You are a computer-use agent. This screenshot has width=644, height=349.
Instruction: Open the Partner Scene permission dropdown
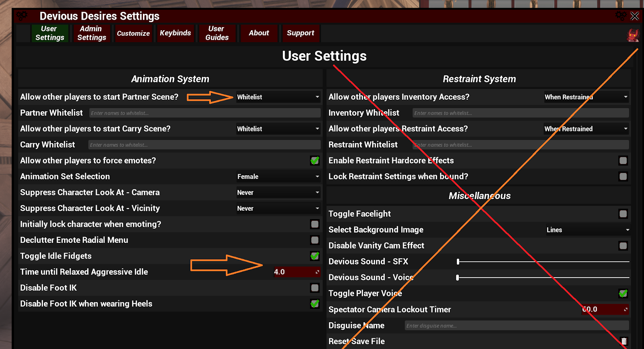[278, 97]
